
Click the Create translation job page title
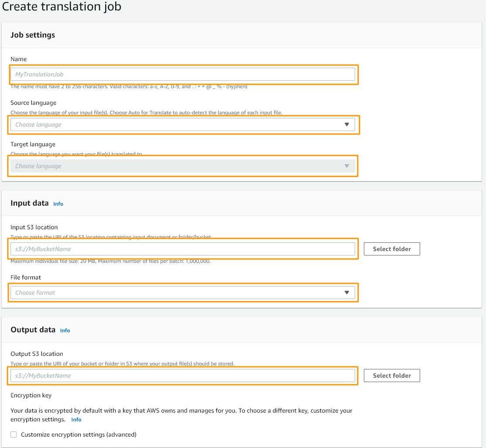tap(62, 7)
